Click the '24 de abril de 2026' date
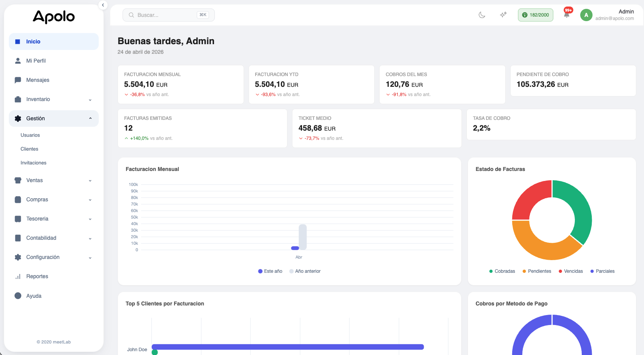Screen dimensions: 644x355 tap(141, 52)
